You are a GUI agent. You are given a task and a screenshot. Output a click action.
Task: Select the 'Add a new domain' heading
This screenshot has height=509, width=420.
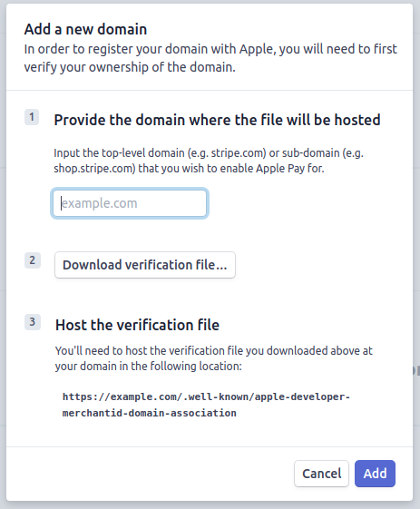pos(85,29)
